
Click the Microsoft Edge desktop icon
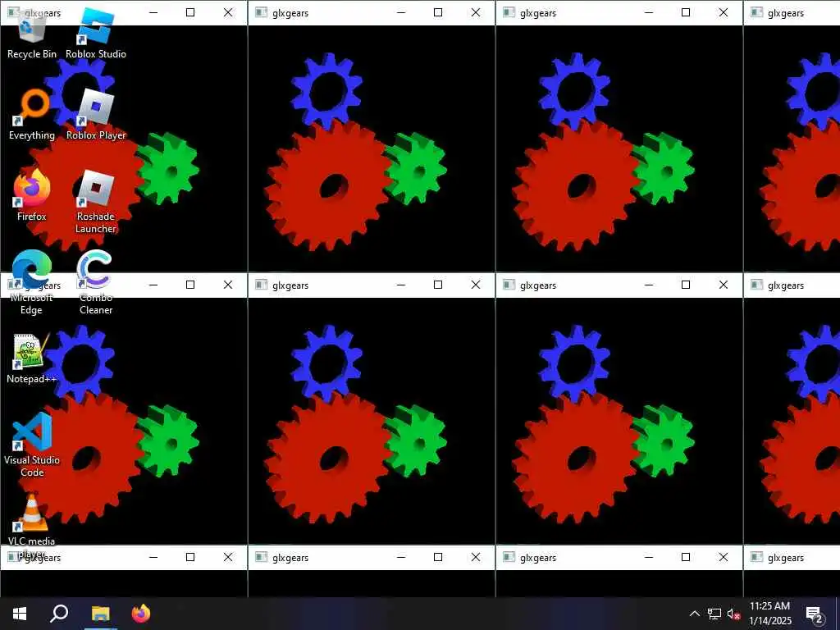pos(32,283)
